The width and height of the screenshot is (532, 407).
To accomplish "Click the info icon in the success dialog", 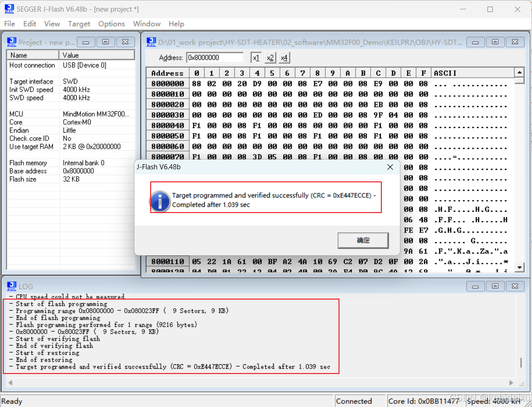I will 160,201.
